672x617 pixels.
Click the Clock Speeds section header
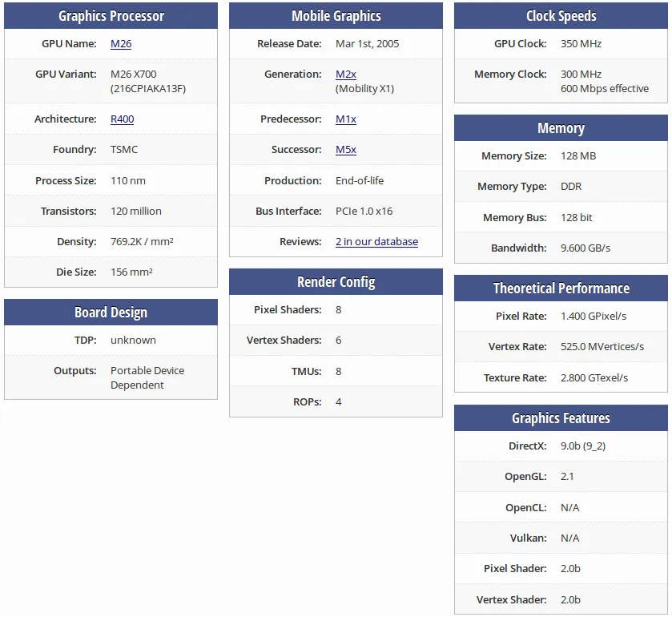[561, 16]
